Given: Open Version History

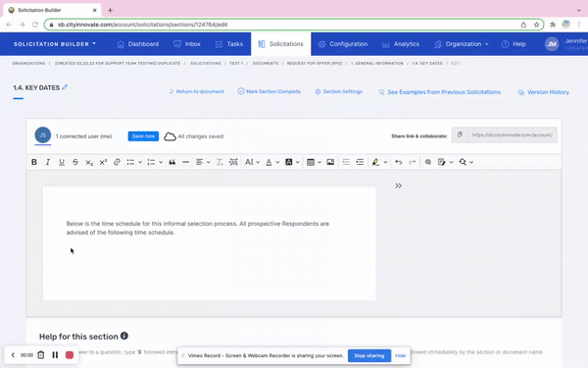Looking at the screenshot, I should 543,92.
